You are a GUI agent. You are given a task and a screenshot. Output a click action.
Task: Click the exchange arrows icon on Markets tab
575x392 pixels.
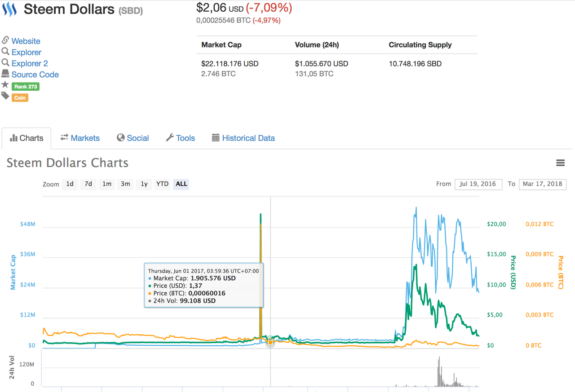64,137
